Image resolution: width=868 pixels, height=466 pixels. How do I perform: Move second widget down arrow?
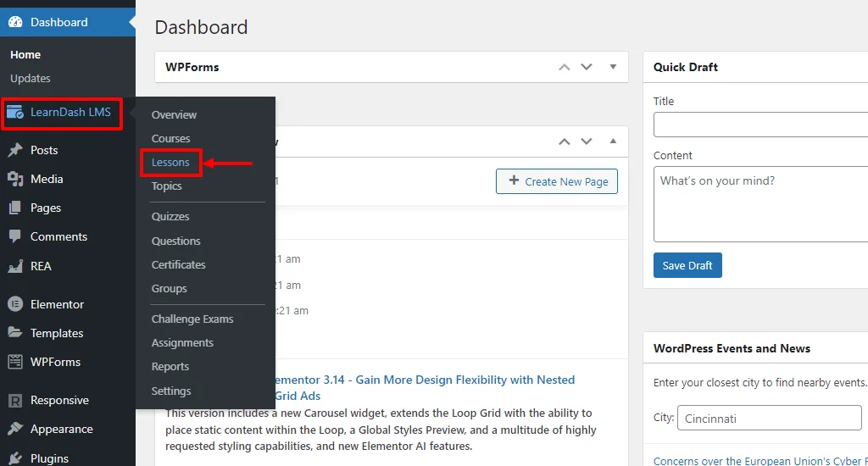coord(587,141)
